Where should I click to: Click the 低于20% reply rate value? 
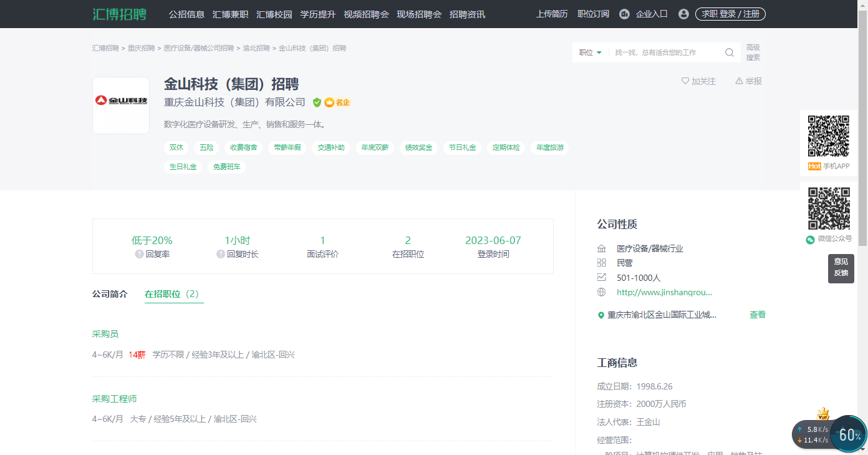152,240
